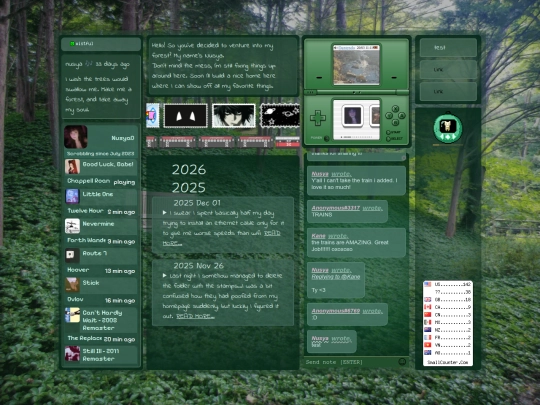
Task: Select the purple portrait on DS lower screen
Action: 352,115
